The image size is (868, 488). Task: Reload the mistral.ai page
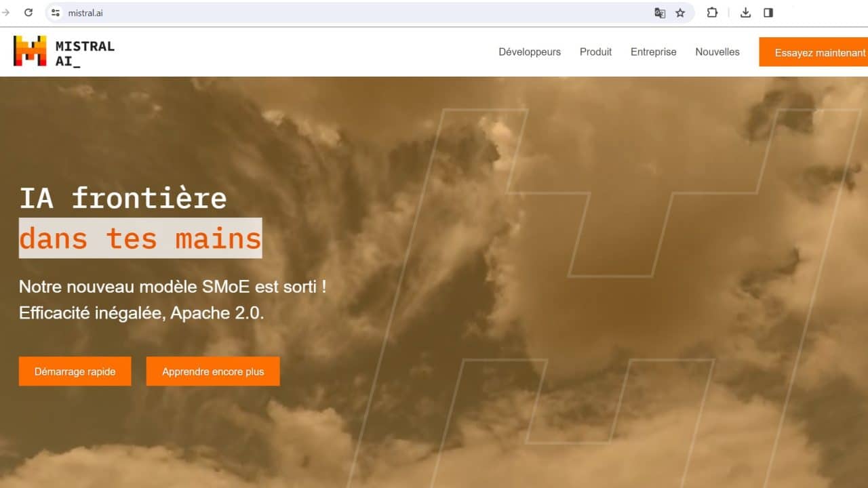28,13
